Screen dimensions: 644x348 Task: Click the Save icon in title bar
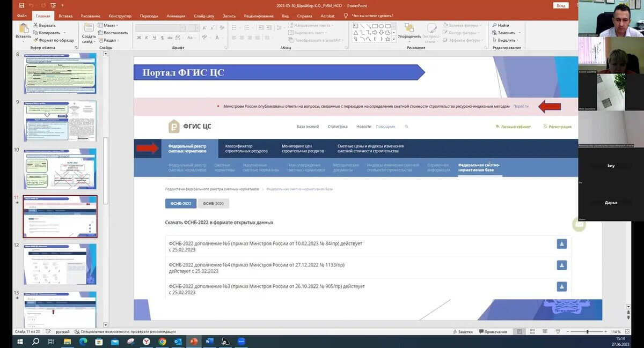[x=21, y=5]
